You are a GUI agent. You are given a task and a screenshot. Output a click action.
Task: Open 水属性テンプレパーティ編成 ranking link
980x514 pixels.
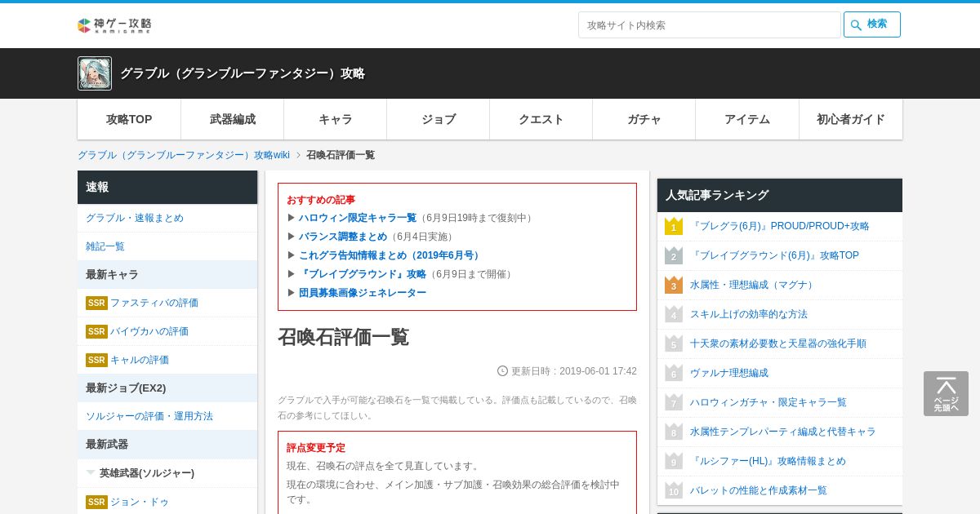(783, 432)
